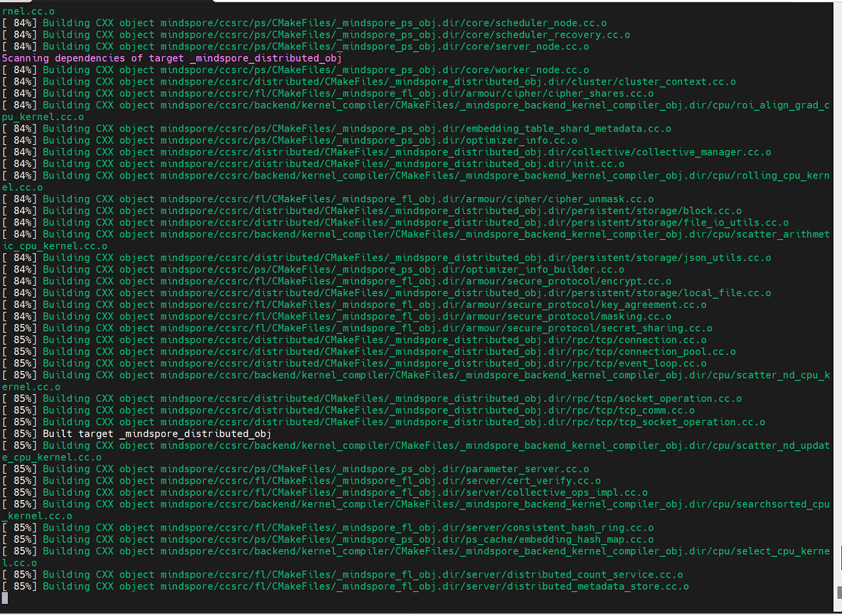Screen dimensions: 842x616
Task: Click the local_file.cc.o build line
Action: click(386, 293)
